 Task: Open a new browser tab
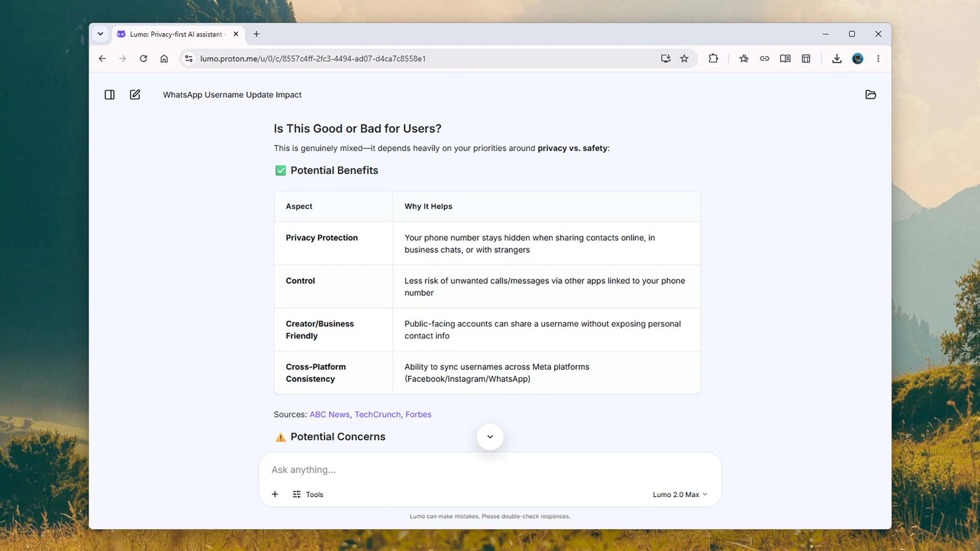point(256,34)
